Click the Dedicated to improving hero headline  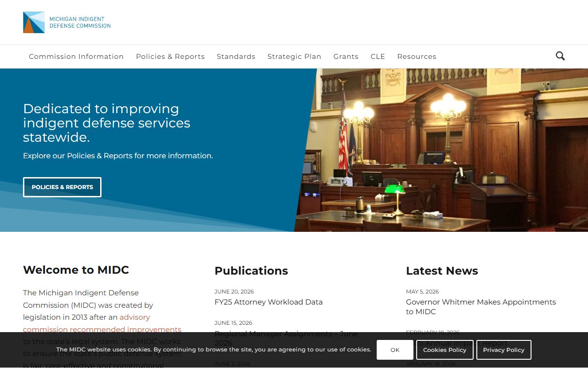click(107, 123)
